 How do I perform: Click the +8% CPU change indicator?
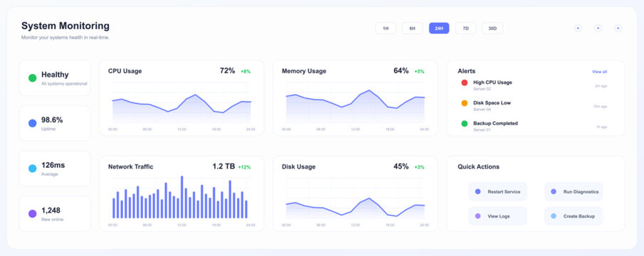tap(246, 71)
